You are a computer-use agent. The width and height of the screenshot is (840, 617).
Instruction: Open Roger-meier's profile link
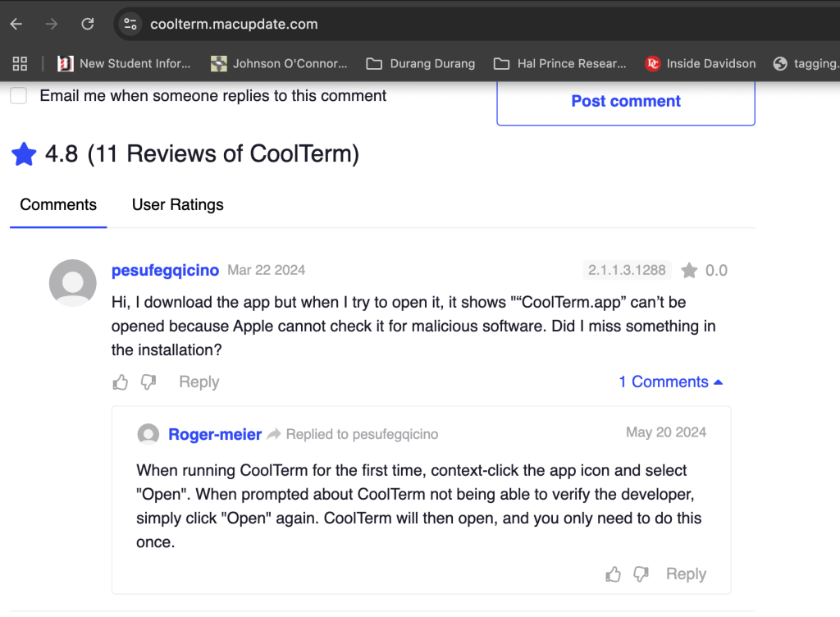coord(215,434)
